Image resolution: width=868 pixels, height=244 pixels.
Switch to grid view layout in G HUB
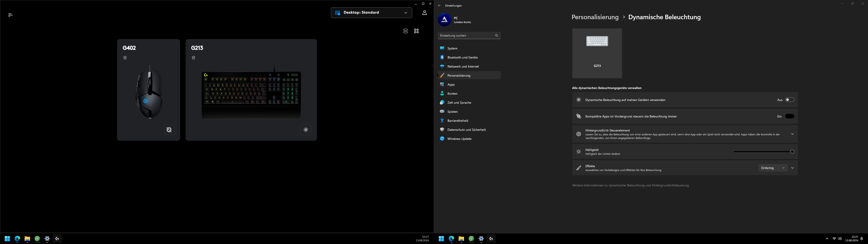tap(416, 31)
